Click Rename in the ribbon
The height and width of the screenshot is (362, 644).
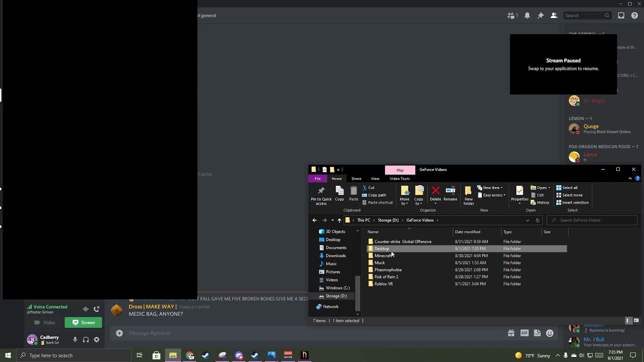point(450,194)
